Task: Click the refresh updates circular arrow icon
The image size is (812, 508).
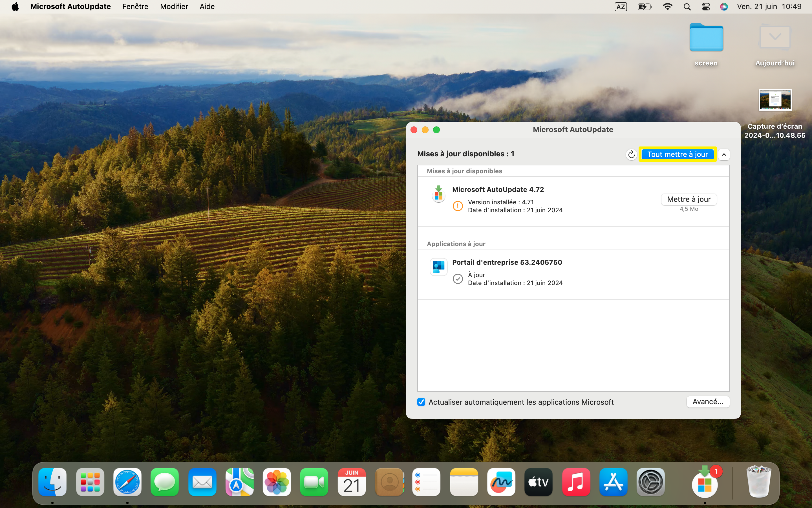Action: pos(631,154)
